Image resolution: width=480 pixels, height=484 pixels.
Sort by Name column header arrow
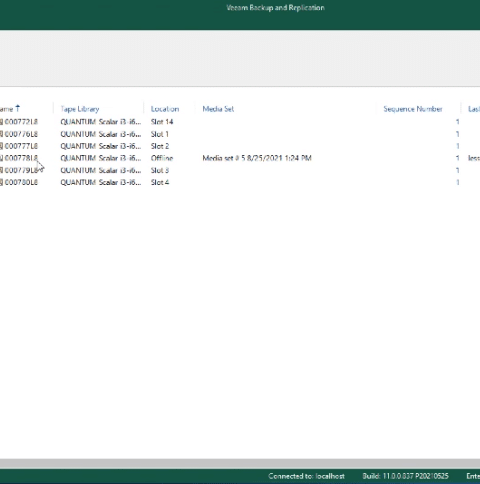(x=18, y=108)
